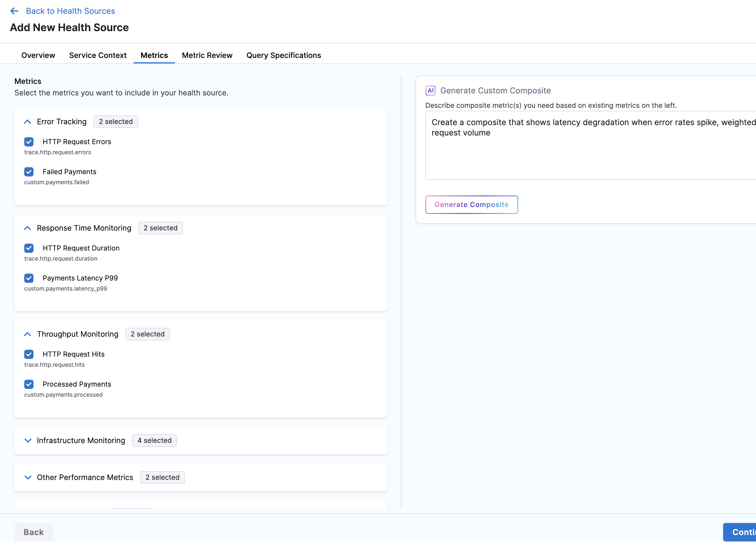
Task: Click the HTTP Request Errors label
Action: point(77,142)
